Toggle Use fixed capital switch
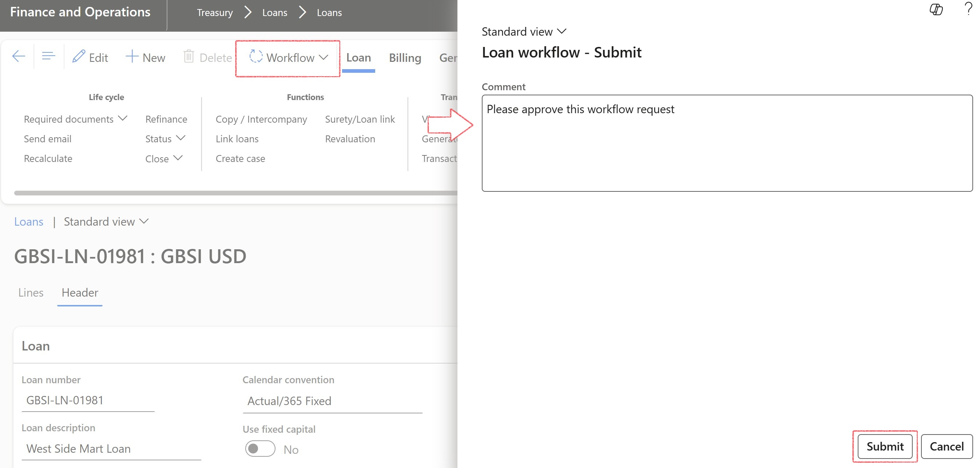 coord(260,449)
